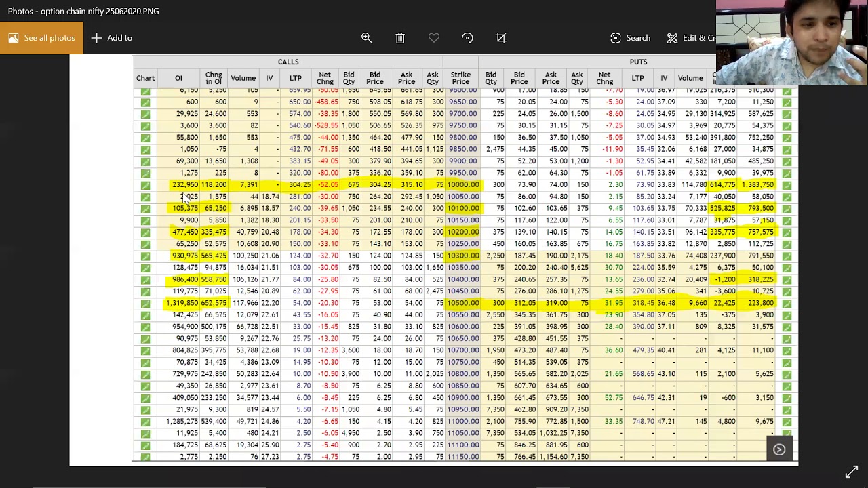Click call chart icon for strike 11150.00
Image resolution: width=868 pixels, height=488 pixels.
point(145,457)
